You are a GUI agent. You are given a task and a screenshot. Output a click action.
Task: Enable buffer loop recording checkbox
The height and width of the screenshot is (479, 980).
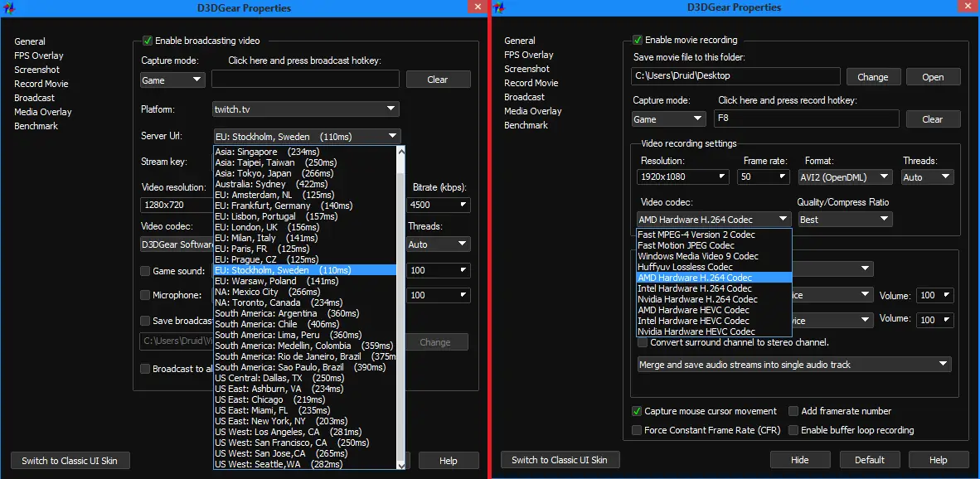coord(793,430)
